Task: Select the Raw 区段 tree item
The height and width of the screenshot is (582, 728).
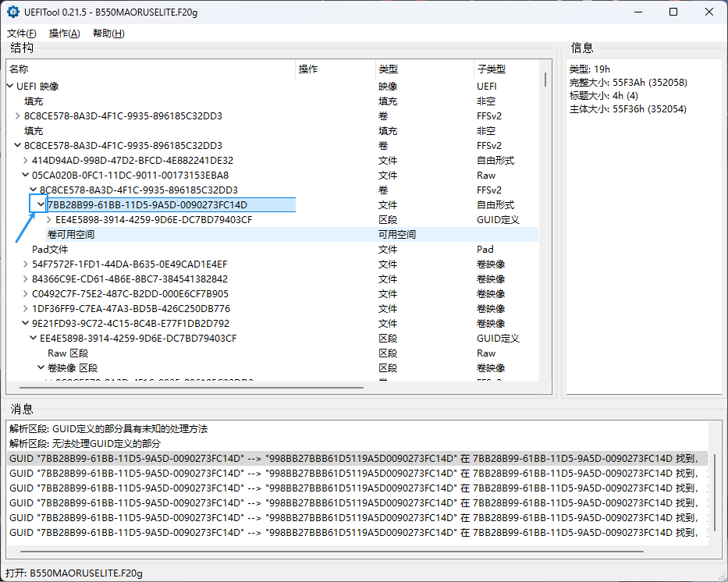Action: (x=68, y=353)
